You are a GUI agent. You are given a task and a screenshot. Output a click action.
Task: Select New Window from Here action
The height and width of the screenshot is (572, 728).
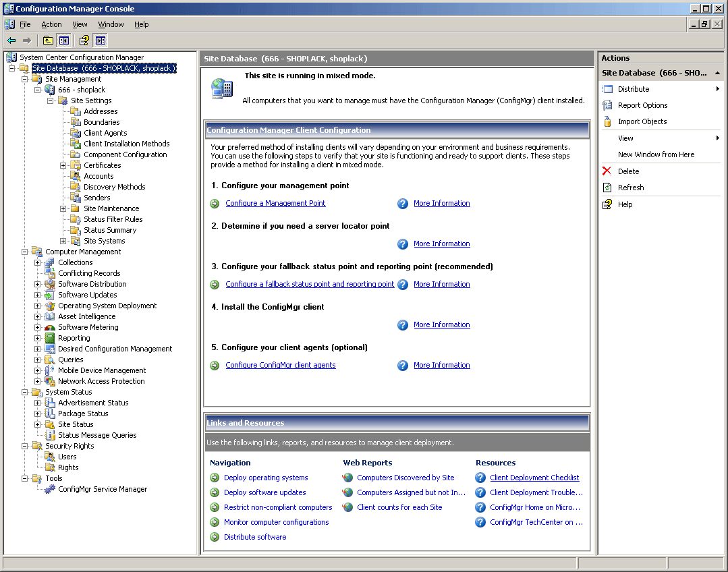pos(656,154)
